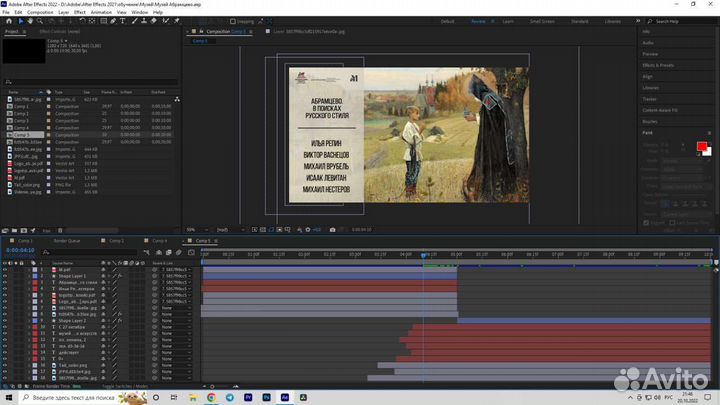Open parent dropdown for Tad_color.png layer
Screen dimensions: 720x405
coord(176,365)
